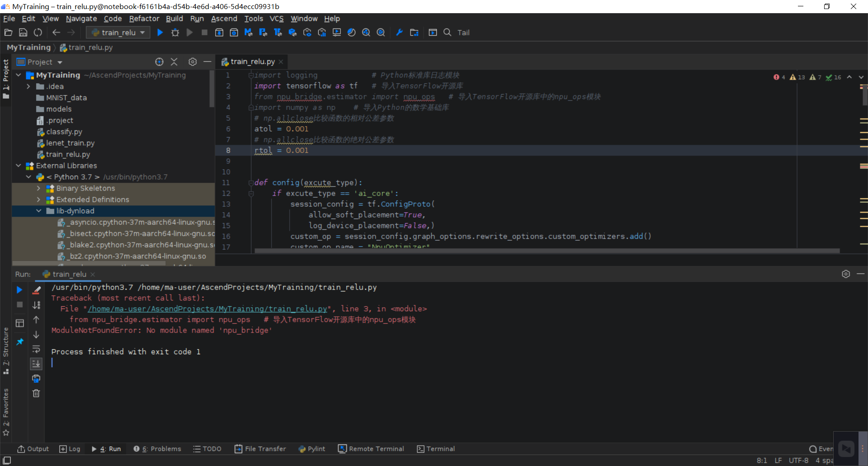The width and height of the screenshot is (868, 466).
Task: Toggle scroll to end in the Run console
Action: coord(36,364)
